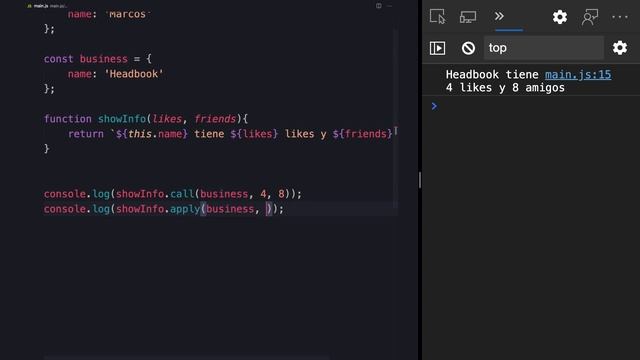Image resolution: width=640 pixels, height=360 pixels.
Task: Open the top context selector
Action: click(544, 48)
